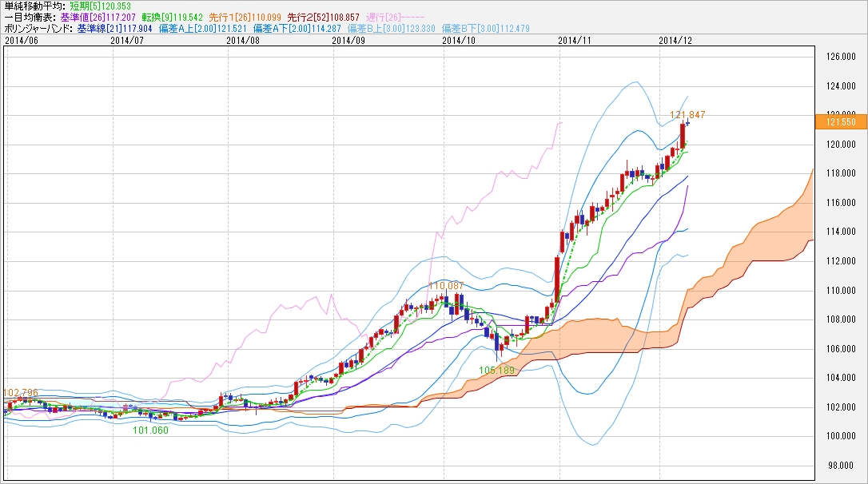The height and width of the screenshot is (484, 868).
Task: Click the 2014/12 date axis label
Action: (675, 38)
